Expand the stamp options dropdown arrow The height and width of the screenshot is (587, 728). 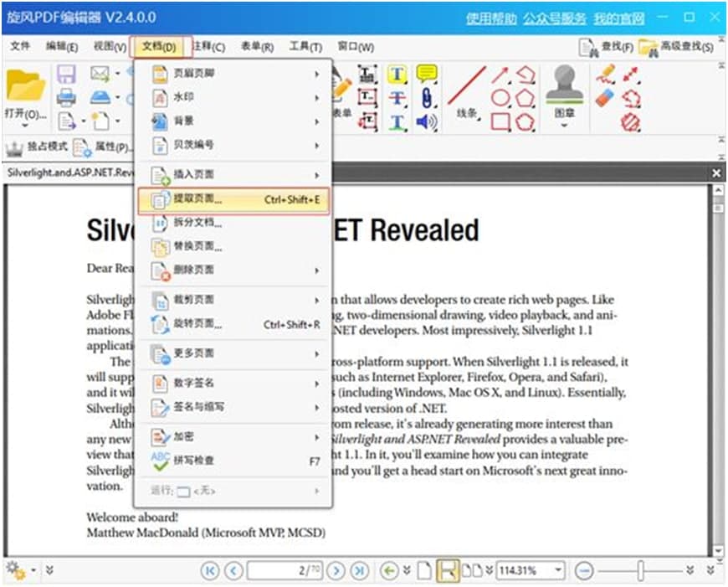564,126
